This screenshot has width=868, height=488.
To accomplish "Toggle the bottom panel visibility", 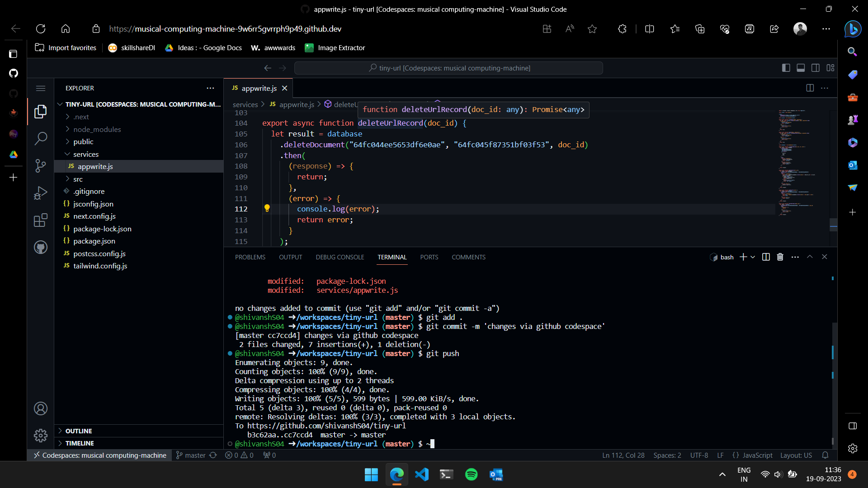I will click(x=801, y=68).
